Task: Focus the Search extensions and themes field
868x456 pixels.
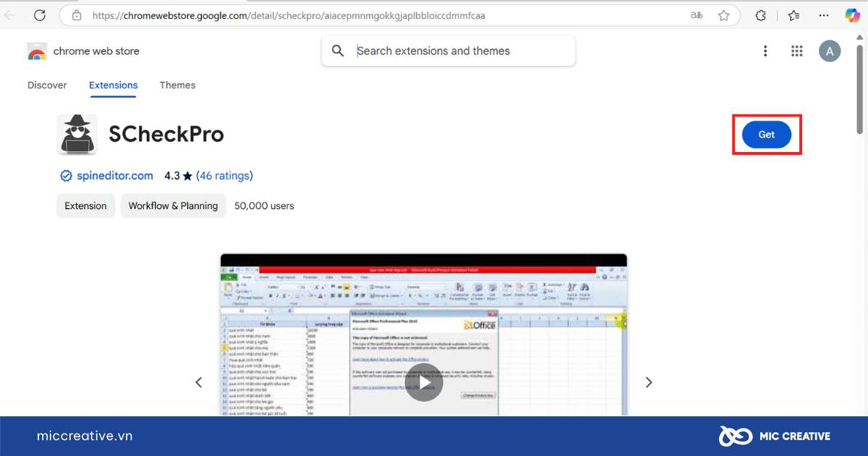Action: (x=448, y=51)
